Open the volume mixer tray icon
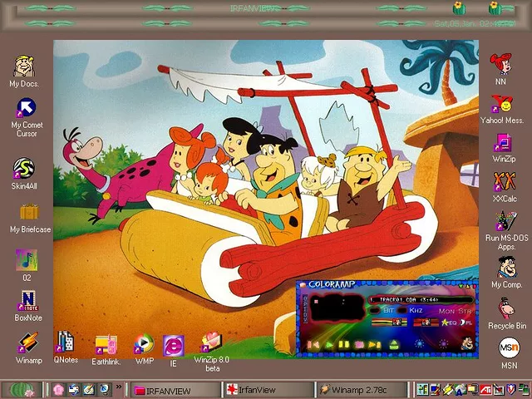Image resolution: width=532 pixels, height=399 pixels. [423, 389]
